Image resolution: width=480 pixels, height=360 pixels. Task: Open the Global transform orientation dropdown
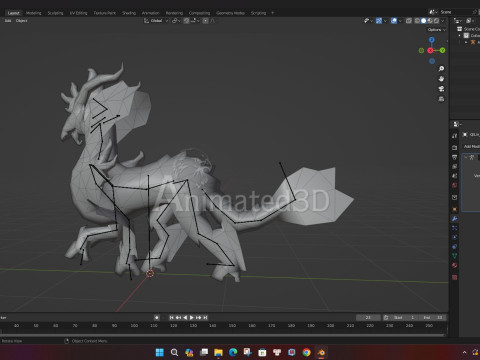pos(156,21)
